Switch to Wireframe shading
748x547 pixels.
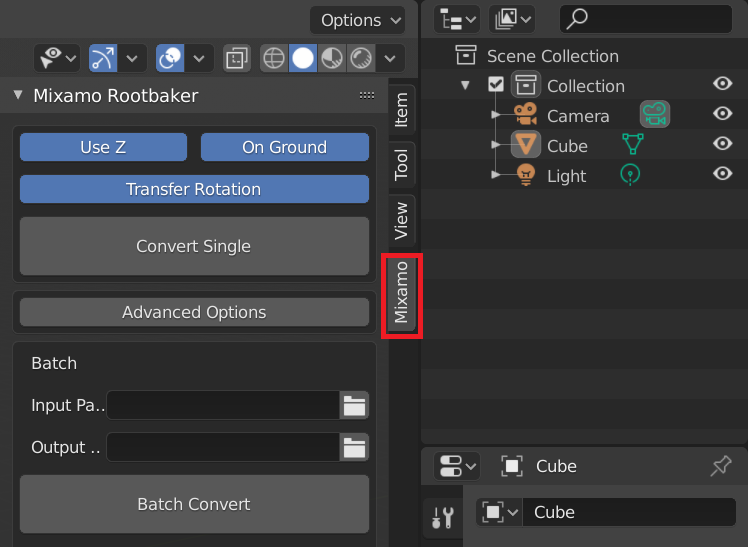tap(274, 58)
